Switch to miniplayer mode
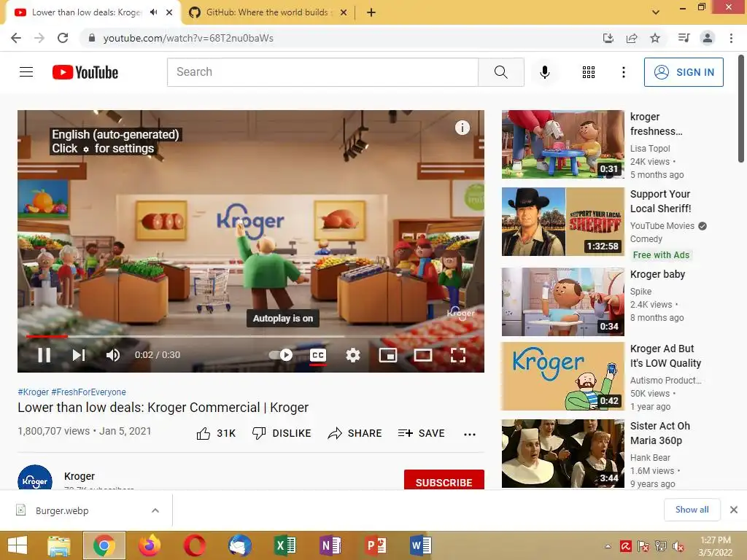747x560 pixels. [x=388, y=355]
